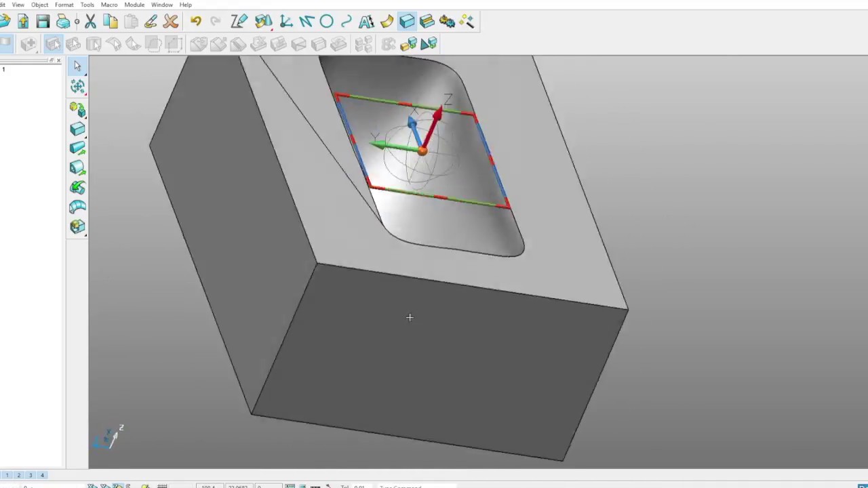Open the layered solid feature icon
Screen dimensions: 868x488
tap(427, 22)
